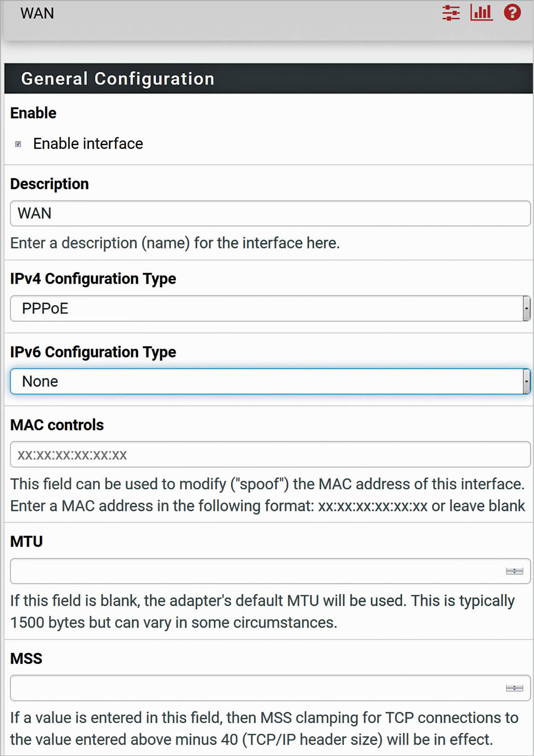Screen dimensions: 534x756
Task: Toggle the Enable interface checkbox
Action: [x=18, y=144]
